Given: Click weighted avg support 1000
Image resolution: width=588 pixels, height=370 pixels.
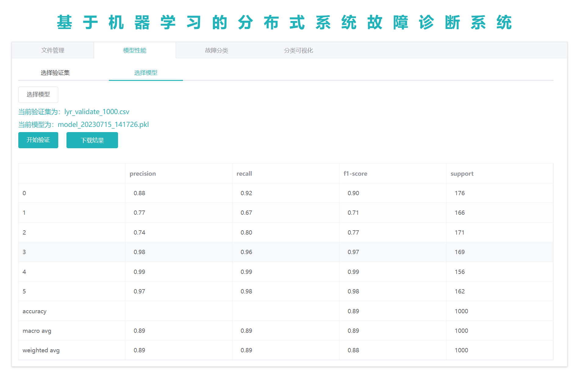Looking at the screenshot, I should click(x=461, y=350).
